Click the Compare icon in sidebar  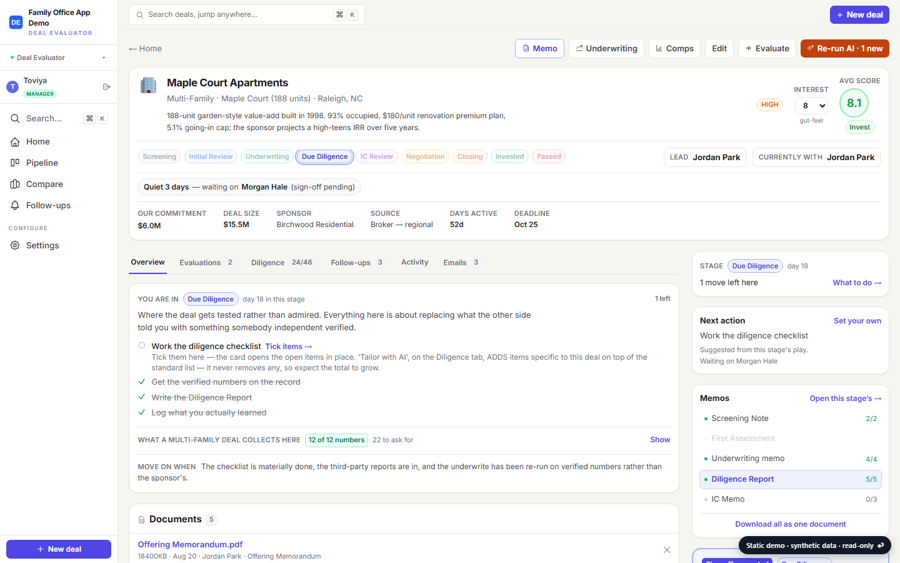point(15,184)
